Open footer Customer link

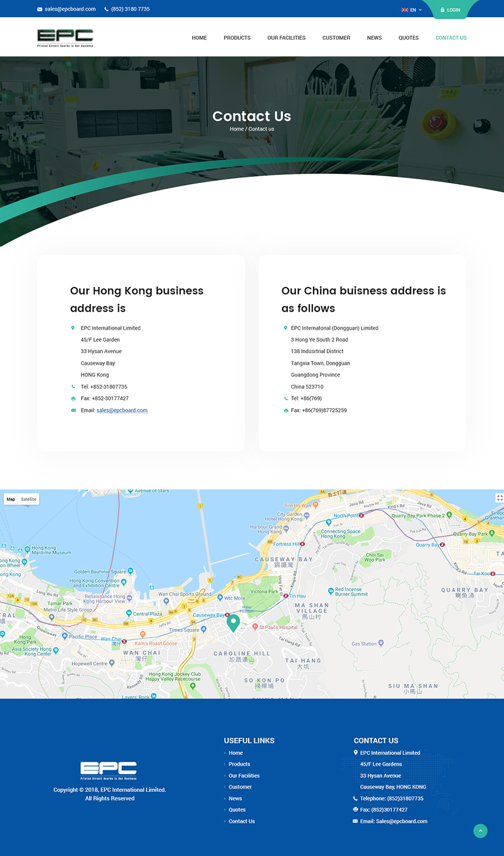[240, 787]
